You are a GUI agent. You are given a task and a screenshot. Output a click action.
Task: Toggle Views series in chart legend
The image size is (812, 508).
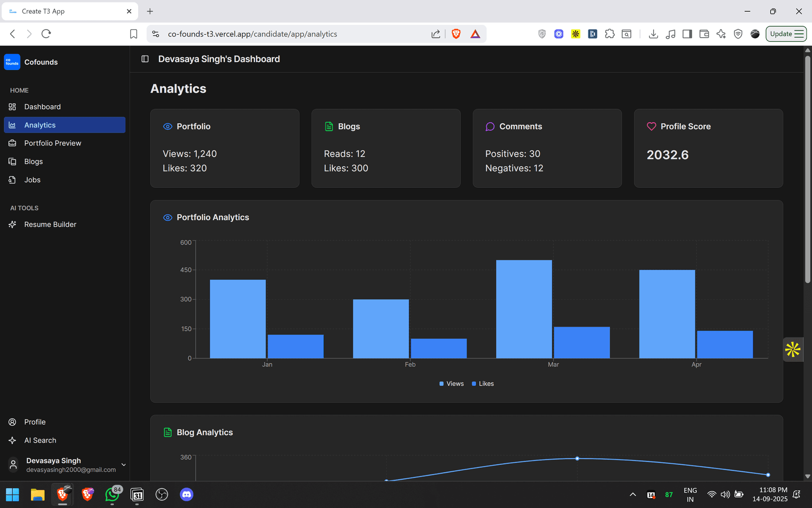click(451, 384)
